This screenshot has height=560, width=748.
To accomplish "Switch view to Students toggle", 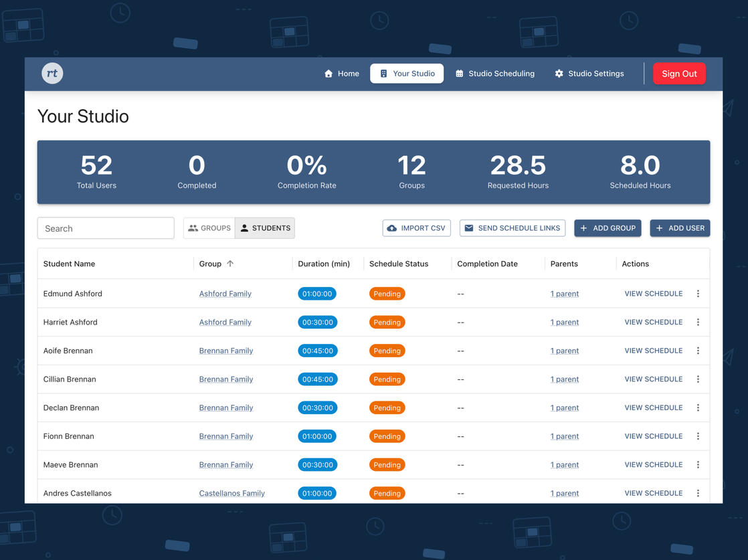I will pos(265,228).
